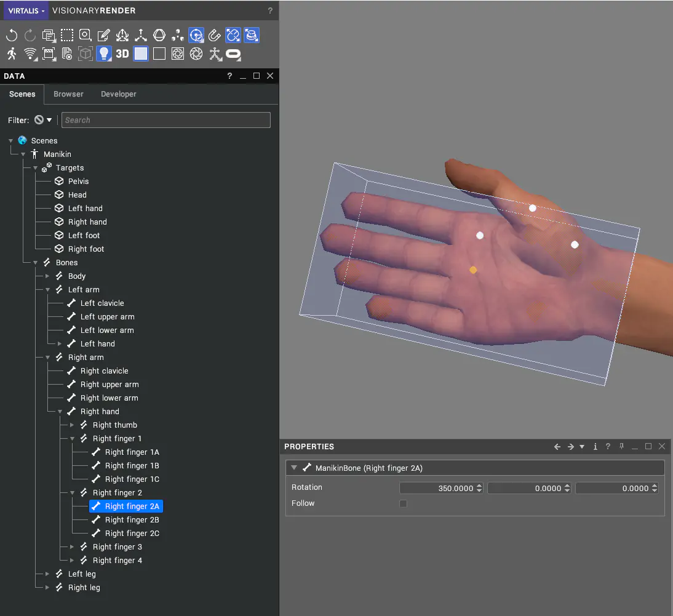The height and width of the screenshot is (616, 673).
Task: Open the VIRTALIS application menu
Action: (26, 10)
